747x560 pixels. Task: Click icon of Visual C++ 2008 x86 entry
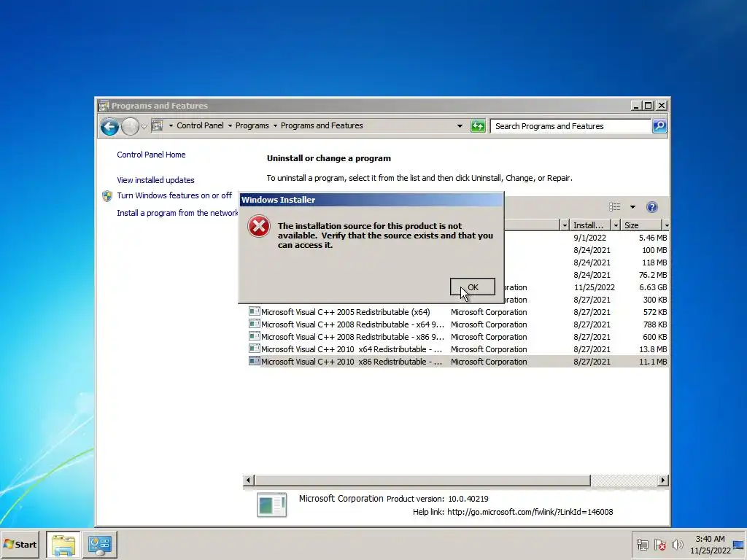point(255,336)
